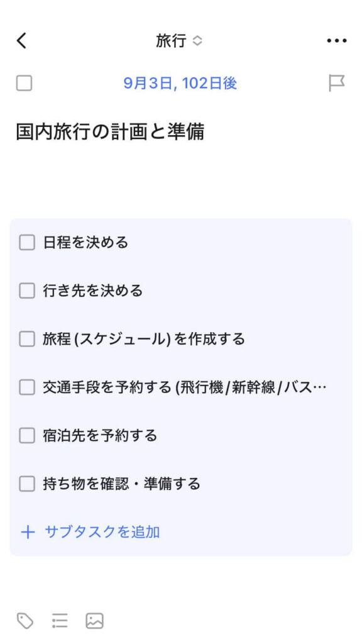The image size is (362, 644).
Task: Tap the back arrow icon
Action: click(21, 41)
